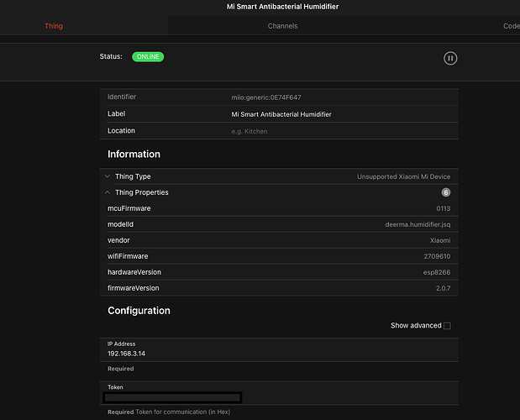Collapse the Thing Properties section
520x420 pixels.
108,192
